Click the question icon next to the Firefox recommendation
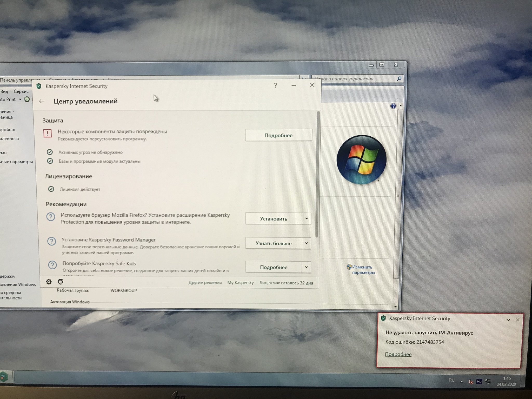532x399 pixels. 51,217
